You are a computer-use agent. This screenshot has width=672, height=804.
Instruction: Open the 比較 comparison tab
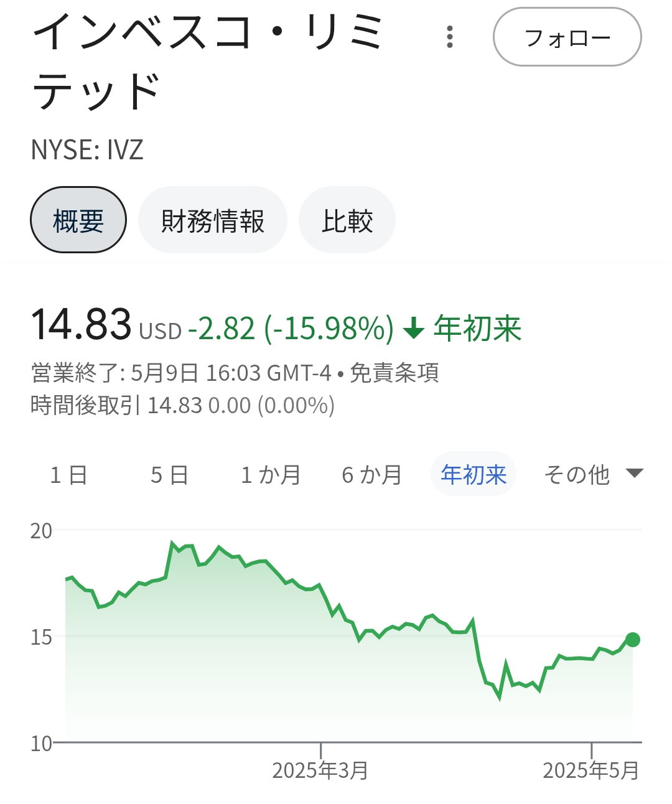tap(347, 220)
